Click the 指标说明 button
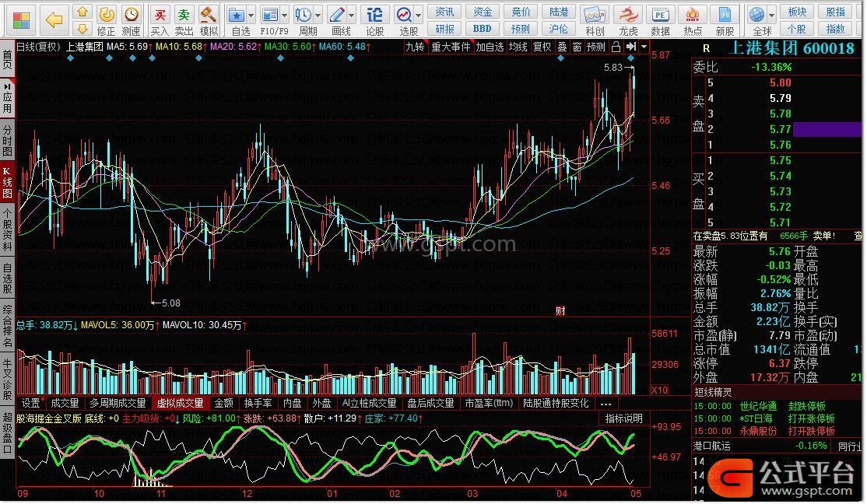867x504 pixels. pyautogui.click(x=623, y=419)
